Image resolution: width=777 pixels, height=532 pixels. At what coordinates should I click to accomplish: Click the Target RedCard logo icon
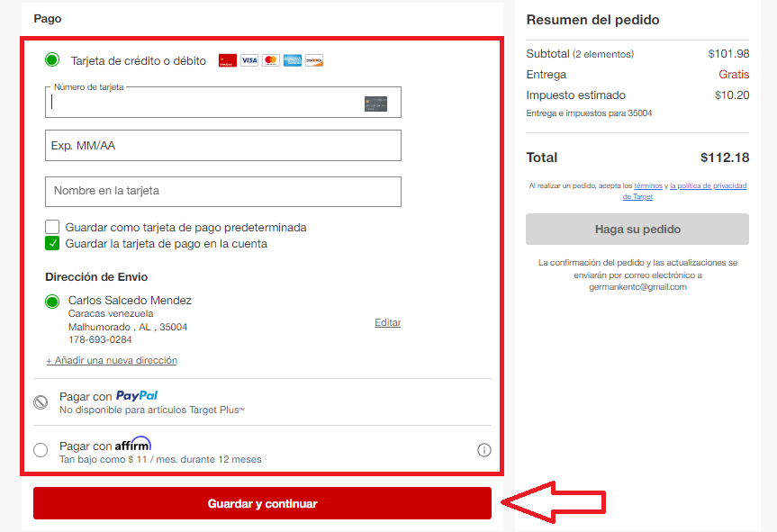click(x=228, y=61)
